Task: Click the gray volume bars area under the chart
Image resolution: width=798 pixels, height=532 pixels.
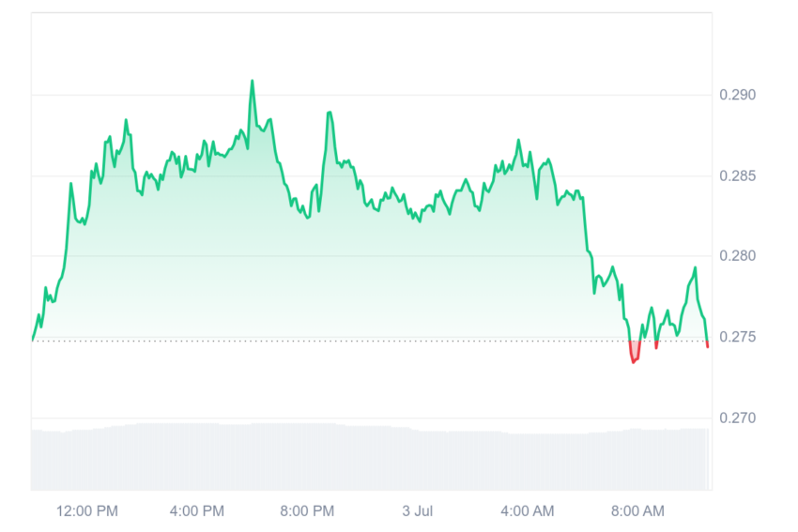Action: [370, 457]
